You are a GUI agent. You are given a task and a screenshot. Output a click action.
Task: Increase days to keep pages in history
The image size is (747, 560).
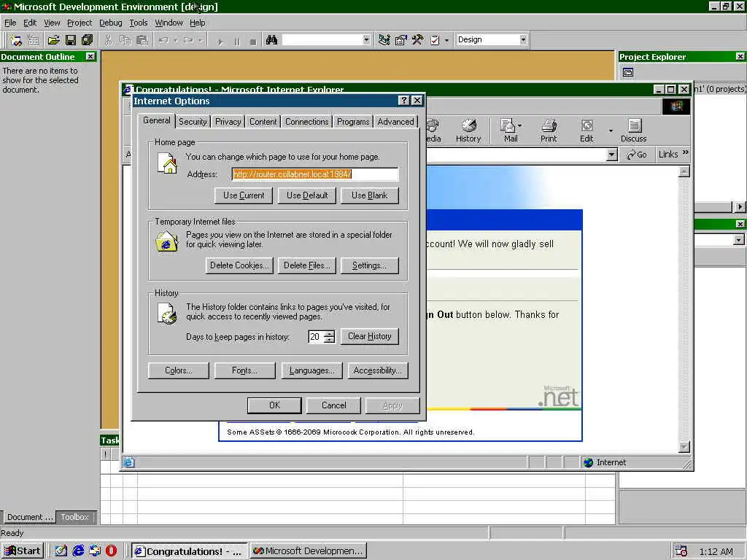(x=329, y=333)
